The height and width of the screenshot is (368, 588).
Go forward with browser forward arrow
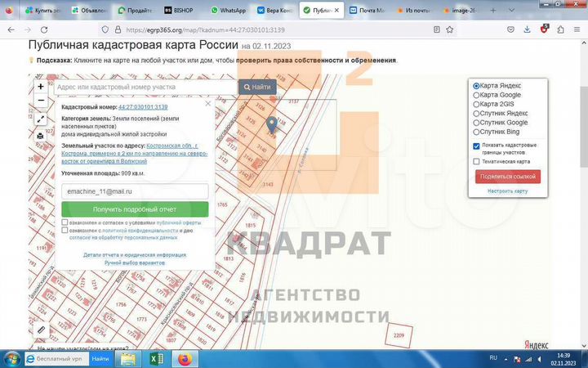(x=28, y=29)
